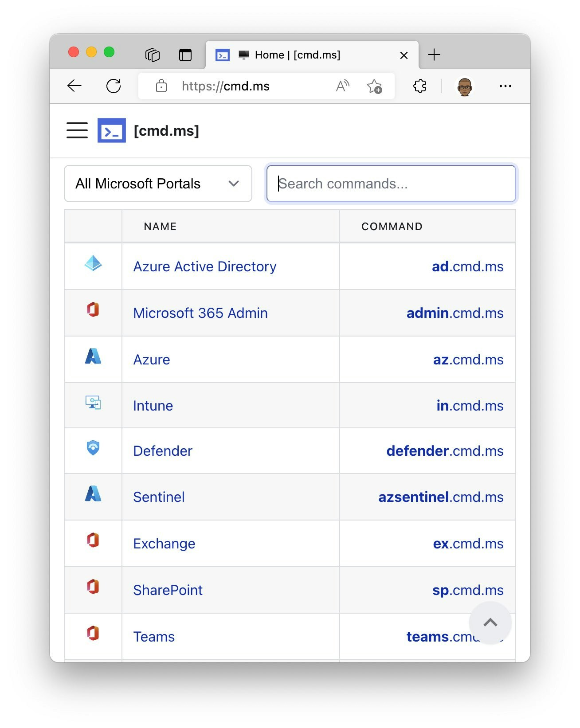Open the Intune link
The width and height of the screenshot is (580, 728).
153,406
